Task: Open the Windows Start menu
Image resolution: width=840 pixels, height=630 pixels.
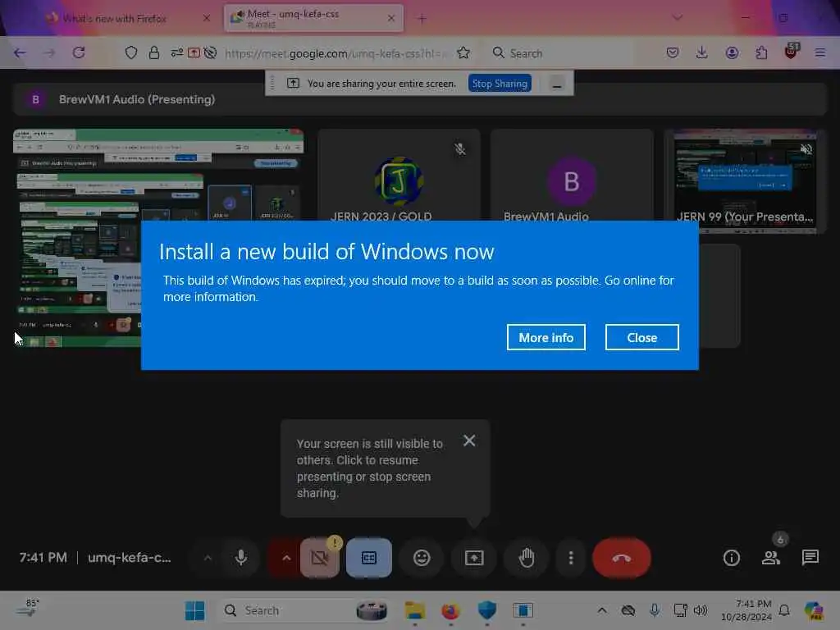Action: 194,610
